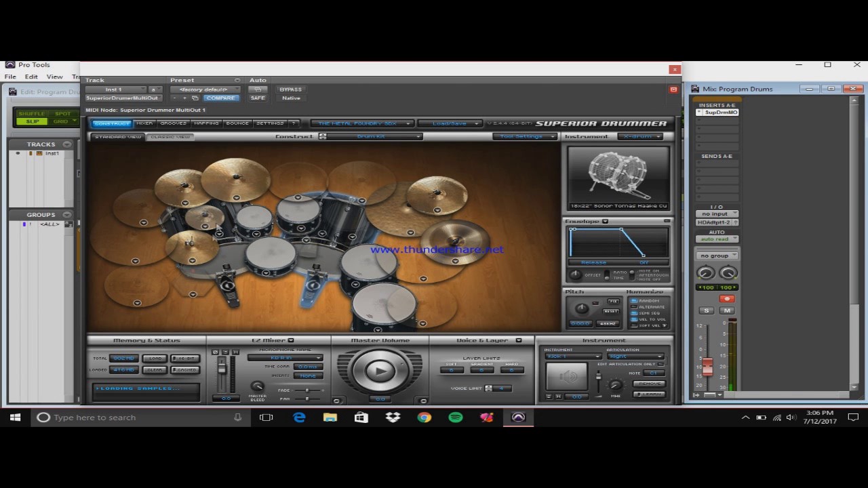Expand the EZ Mixer menu arrow
Viewport: 868px width, 488px height.
291,340
